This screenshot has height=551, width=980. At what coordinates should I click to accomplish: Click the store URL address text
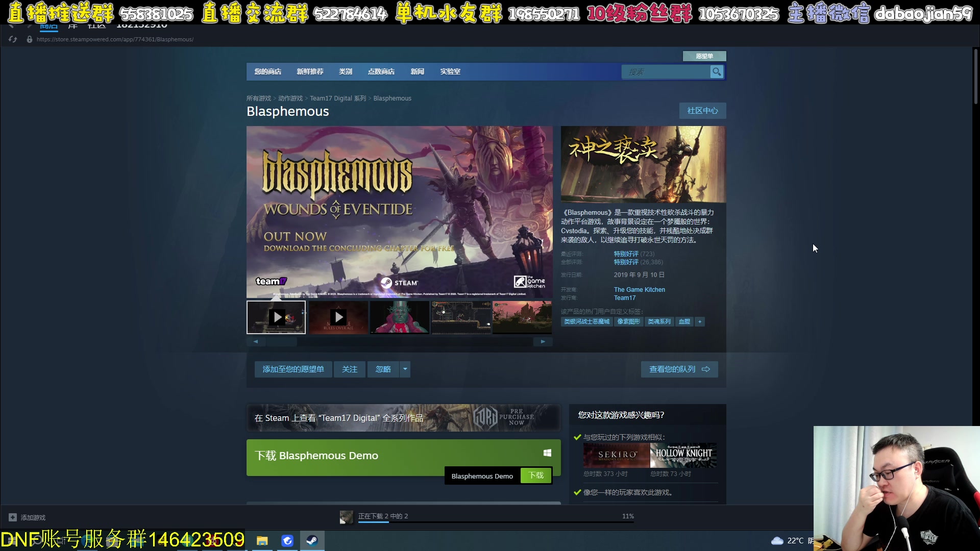[115, 39]
